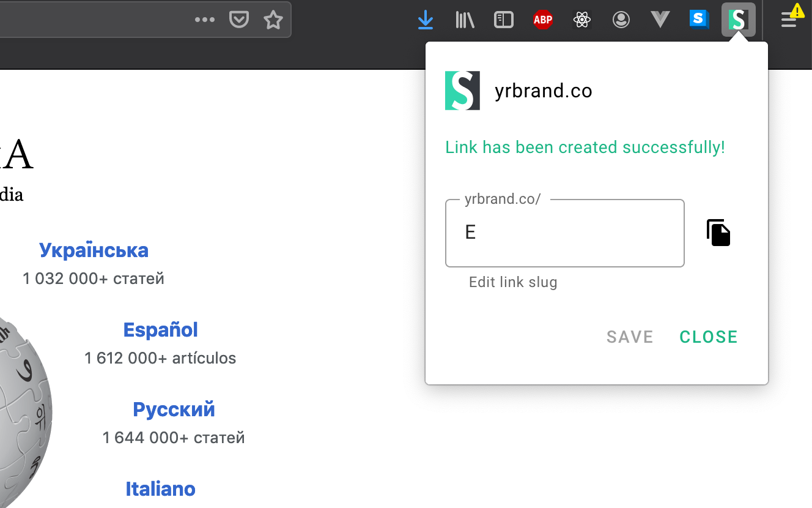This screenshot has width=812, height=508.
Task: Bookmark this page with the star
Action: point(273,20)
